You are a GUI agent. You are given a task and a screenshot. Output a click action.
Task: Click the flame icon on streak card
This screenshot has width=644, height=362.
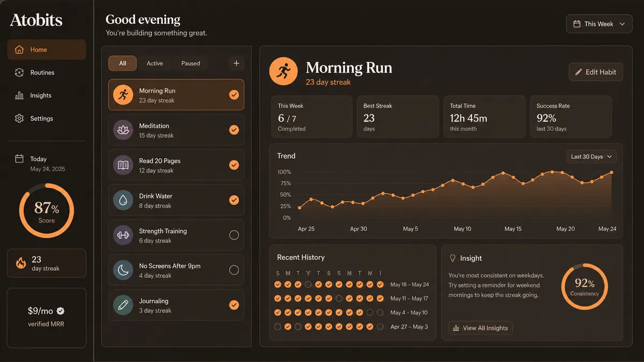click(x=21, y=263)
